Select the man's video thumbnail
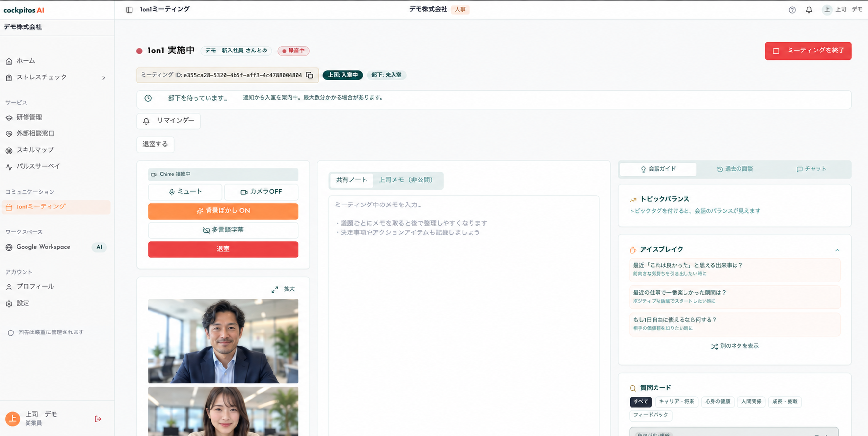 point(223,341)
